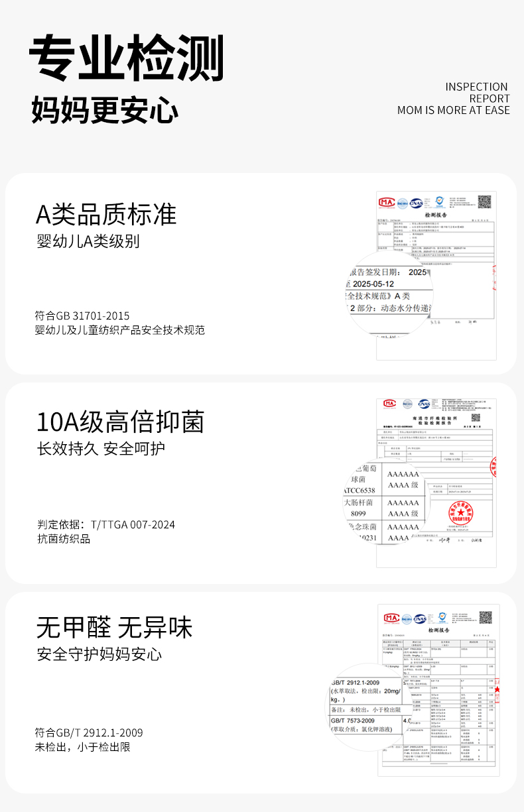The width and height of the screenshot is (524, 812).
Task: Click the 无甲醛 无异味 title
Action: [114, 627]
